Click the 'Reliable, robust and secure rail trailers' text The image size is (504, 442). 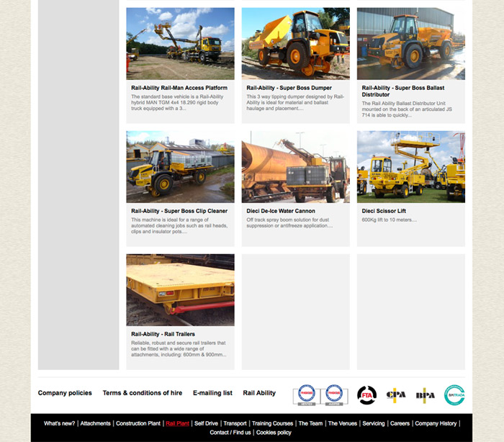(179, 349)
